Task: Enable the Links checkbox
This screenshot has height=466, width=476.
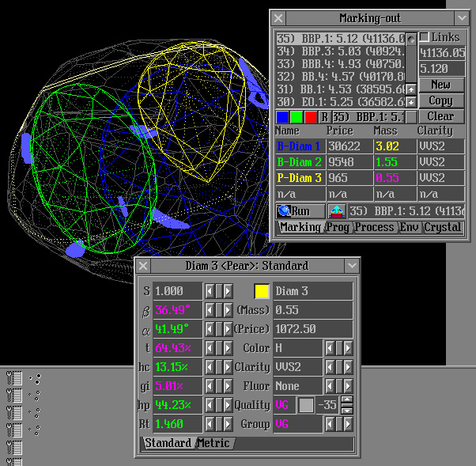Action: (x=425, y=37)
